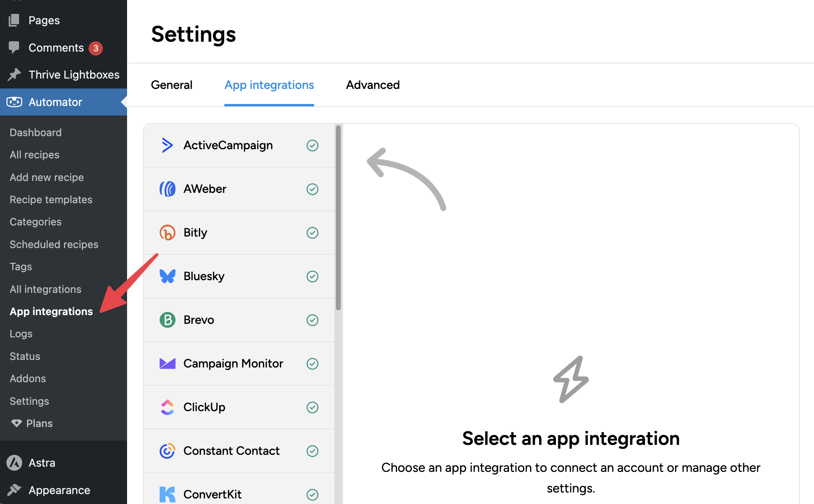This screenshot has width=814, height=504.
Task: Click ActiveCampaign's connected checkmark indicator
Action: coord(312,146)
